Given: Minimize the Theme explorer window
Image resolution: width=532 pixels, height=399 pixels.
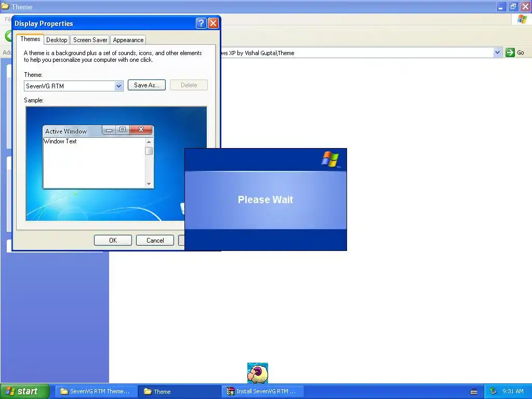Looking at the screenshot, I should coord(501,6).
